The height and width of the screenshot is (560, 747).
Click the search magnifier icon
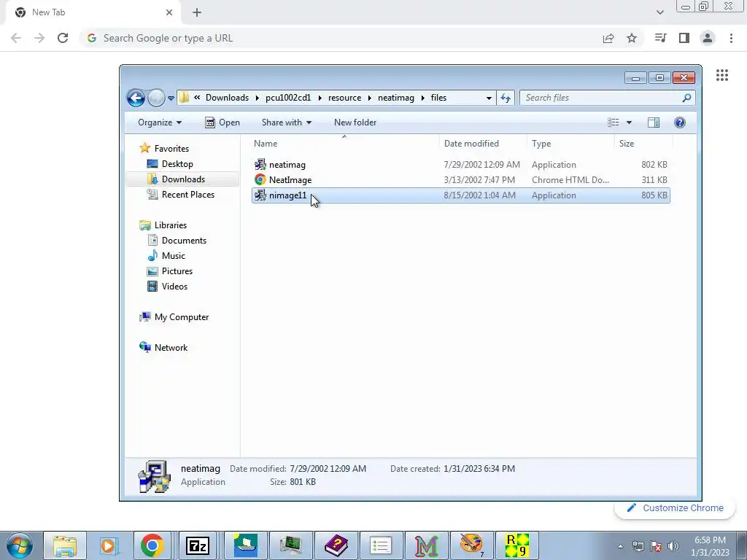[x=686, y=98]
